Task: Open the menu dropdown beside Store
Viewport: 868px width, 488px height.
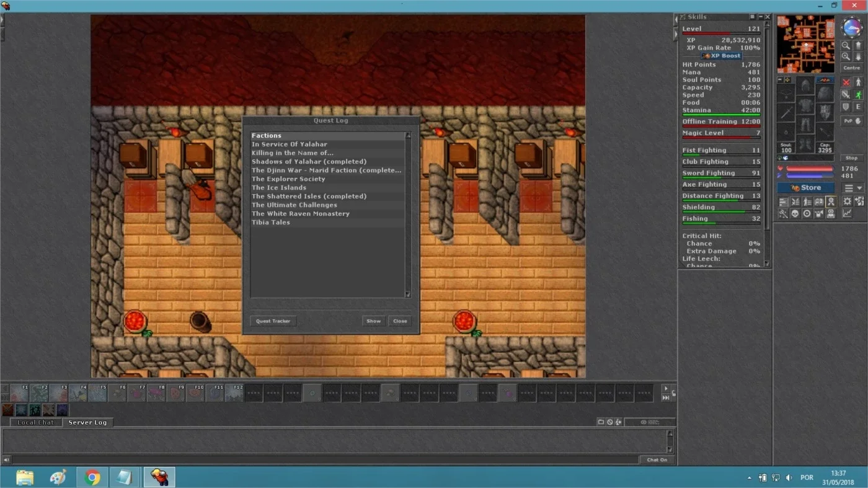Action: pos(852,188)
